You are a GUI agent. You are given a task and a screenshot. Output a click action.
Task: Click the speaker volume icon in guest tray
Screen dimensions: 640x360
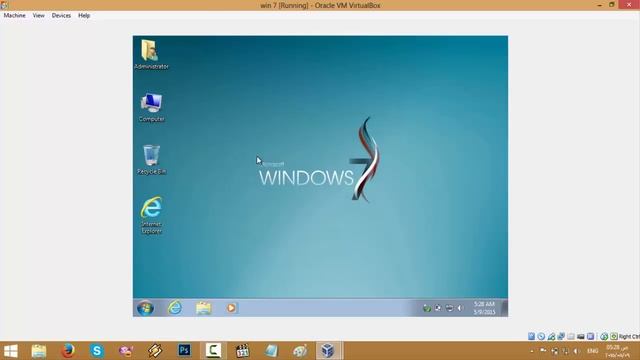coord(460,308)
